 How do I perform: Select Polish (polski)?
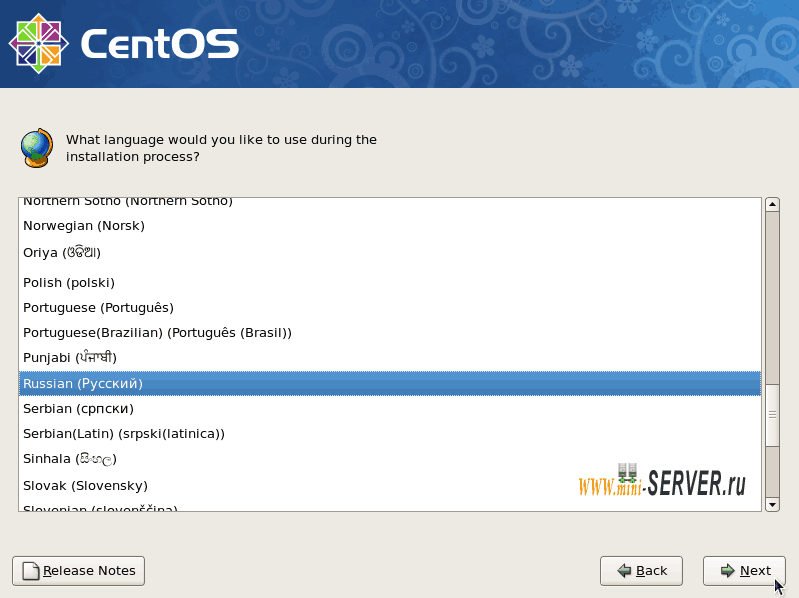(390, 283)
